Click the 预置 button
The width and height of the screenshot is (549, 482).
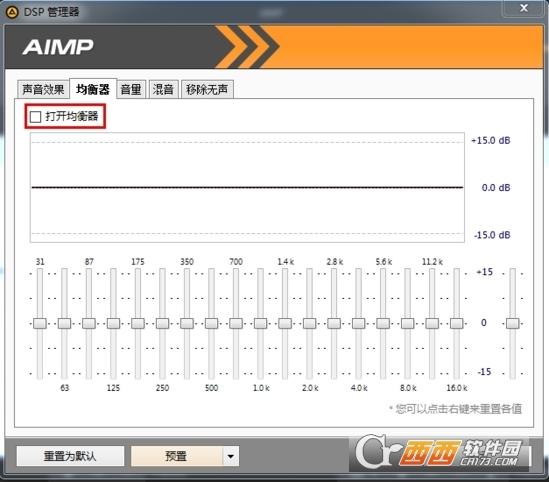pyautogui.click(x=176, y=456)
